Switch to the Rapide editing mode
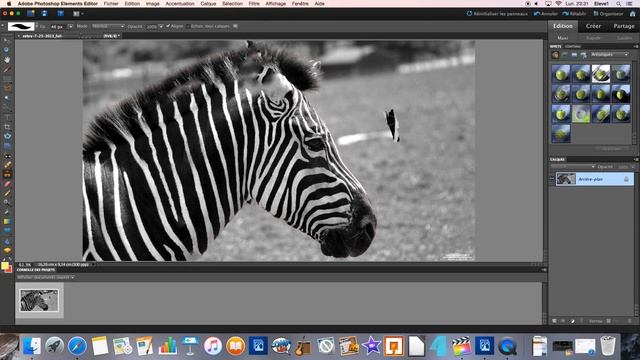The height and width of the screenshot is (360, 640). point(593,38)
